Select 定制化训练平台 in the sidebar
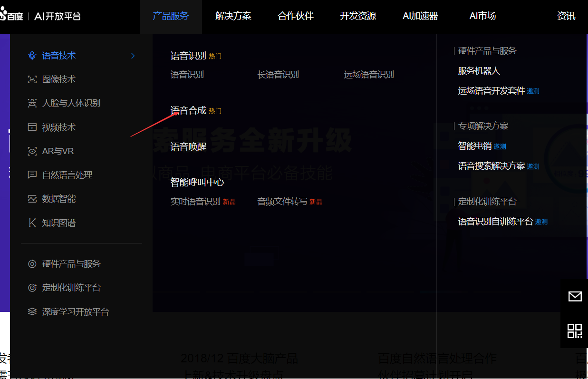Viewport: 588px width, 379px height. pos(71,288)
